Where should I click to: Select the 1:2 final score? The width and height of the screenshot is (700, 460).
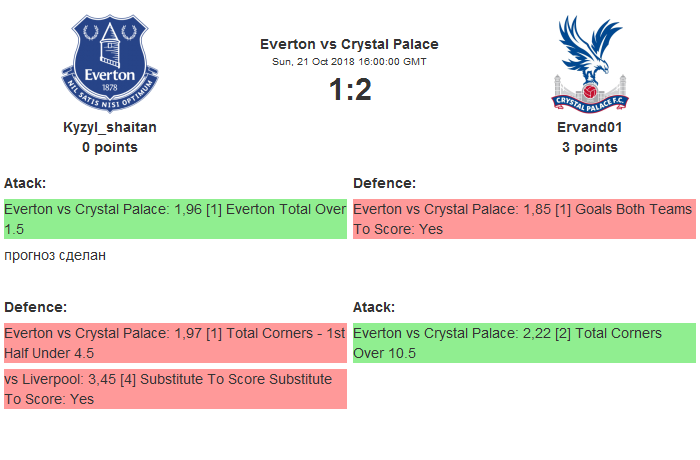(x=350, y=89)
